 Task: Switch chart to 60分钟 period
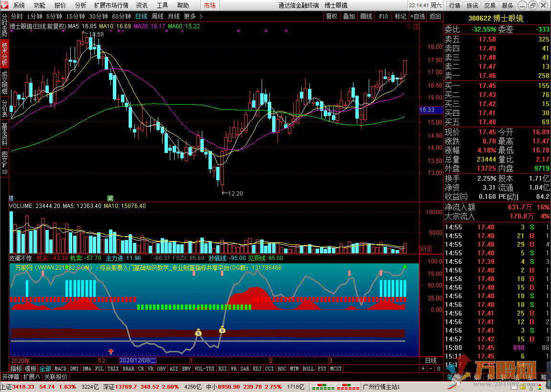[121, 17]
